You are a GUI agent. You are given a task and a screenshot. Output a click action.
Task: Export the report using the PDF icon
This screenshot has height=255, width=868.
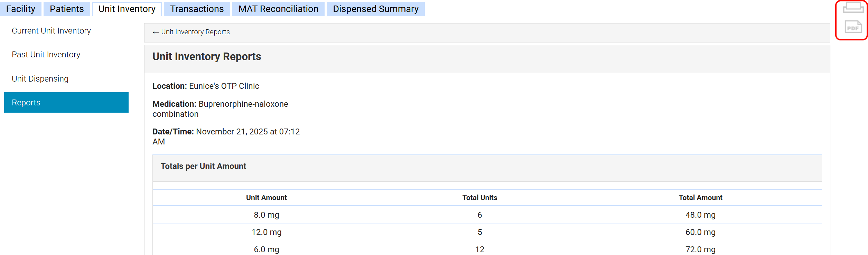[x=853, y=27]
